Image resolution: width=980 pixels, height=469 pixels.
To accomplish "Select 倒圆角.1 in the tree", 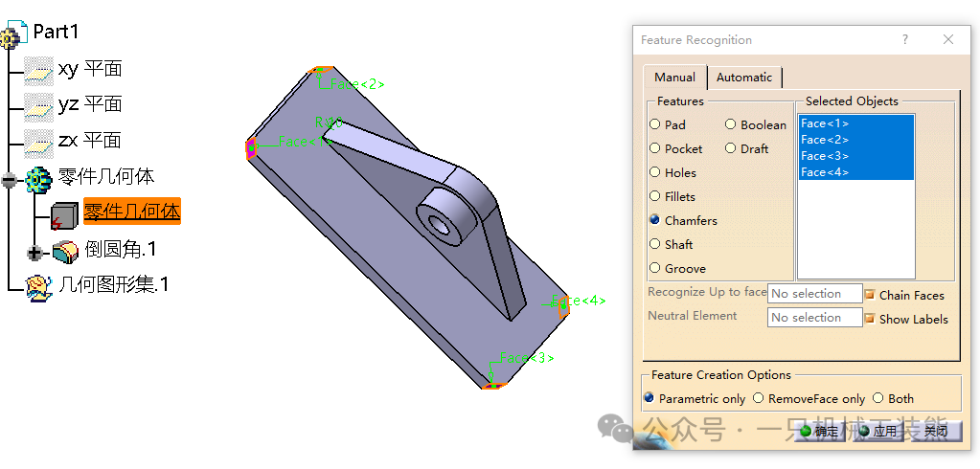I will 120,249.
